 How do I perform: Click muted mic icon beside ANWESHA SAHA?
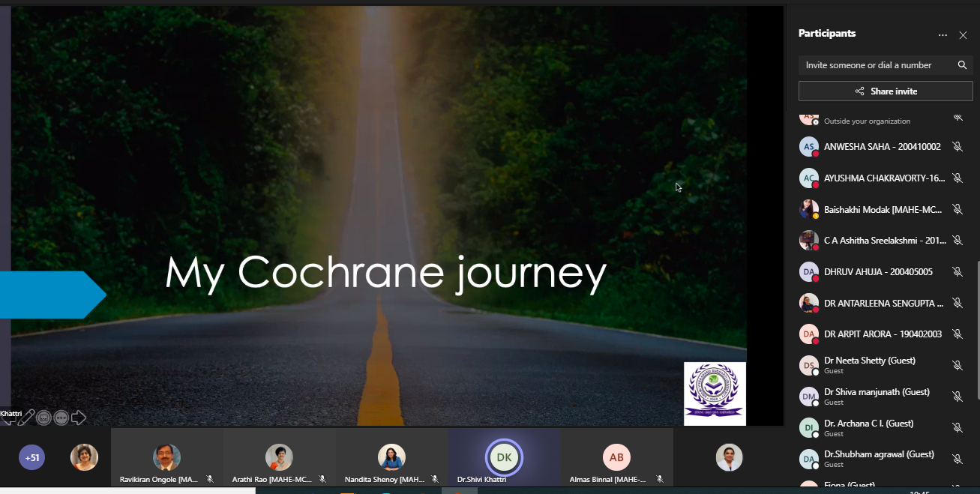[x=958, y=147]
